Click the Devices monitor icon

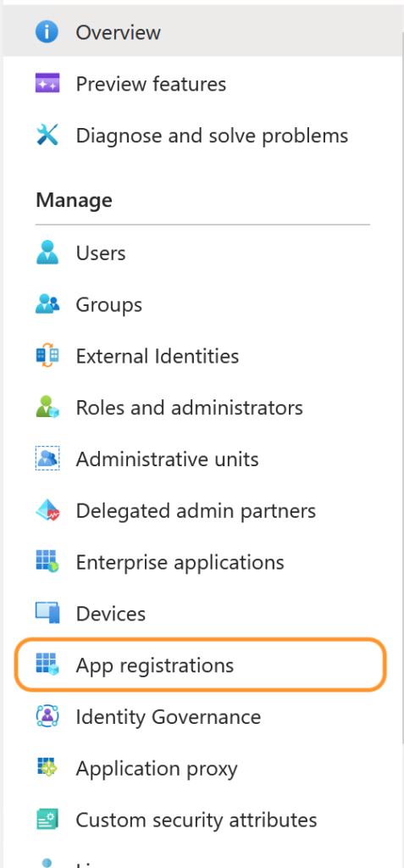coord(47,613)
